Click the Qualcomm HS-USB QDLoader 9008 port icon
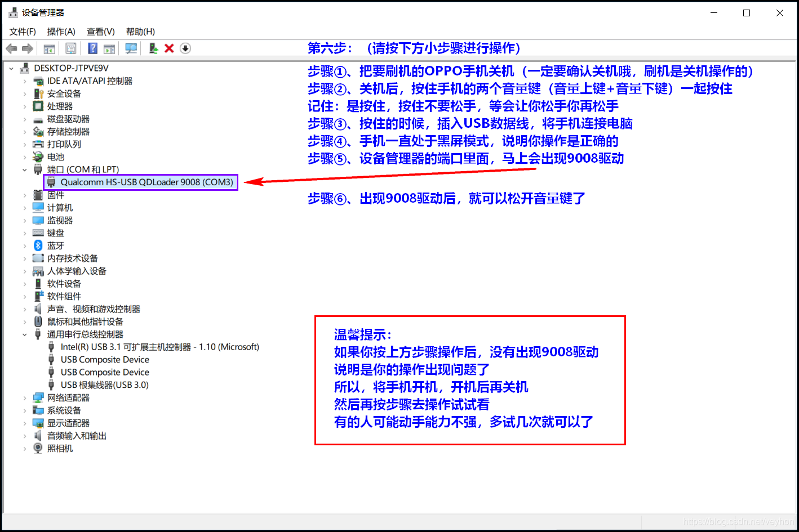Image resolution: width=799 pixels, height=532 pixels. tap(52, 182)
